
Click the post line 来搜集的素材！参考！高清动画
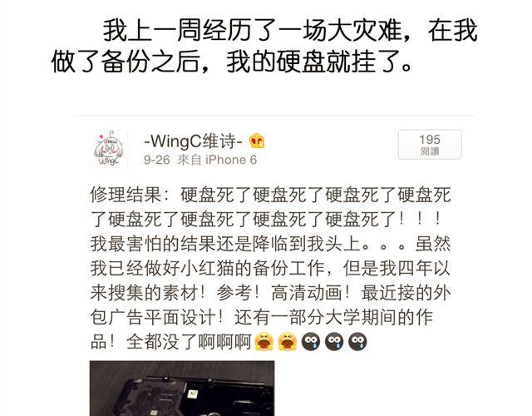(270, 293)
